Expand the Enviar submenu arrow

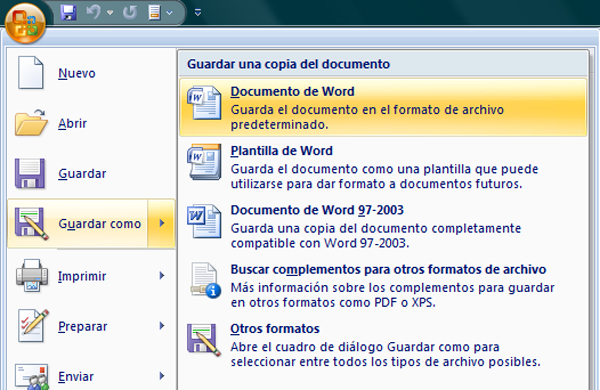point(162,376)
